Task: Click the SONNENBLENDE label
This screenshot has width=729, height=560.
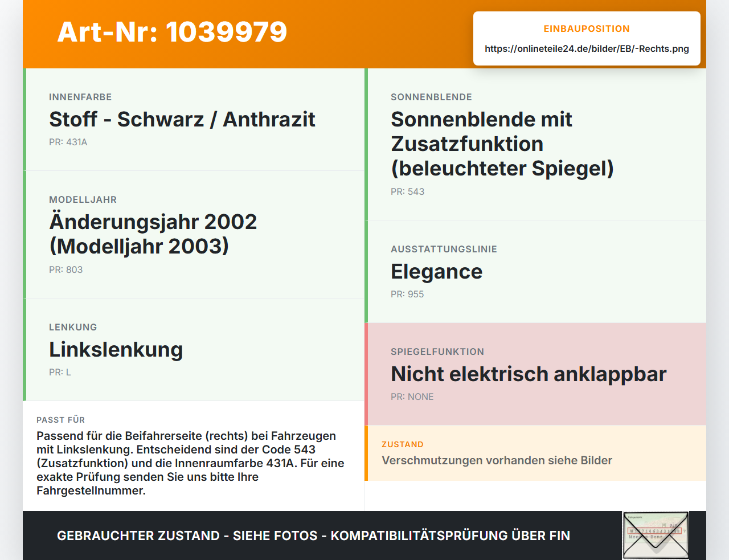Action: click(x=432, y=97)
